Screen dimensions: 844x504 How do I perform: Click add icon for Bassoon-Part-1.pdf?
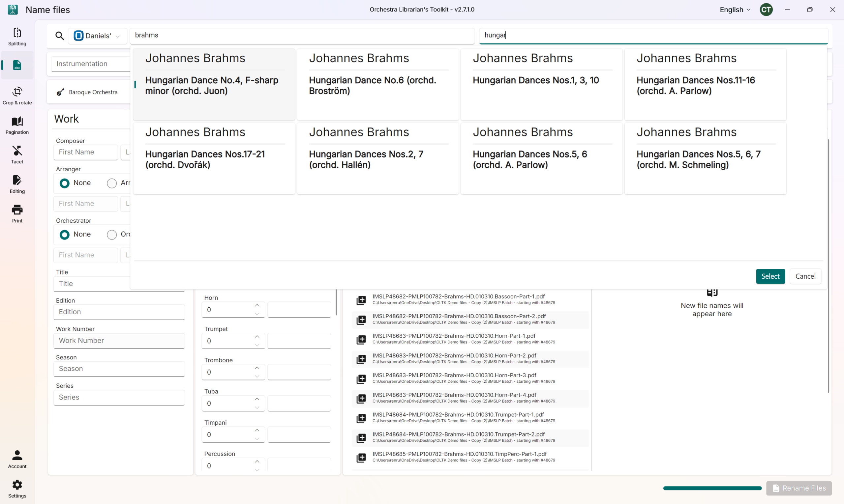tap(361, 300)
